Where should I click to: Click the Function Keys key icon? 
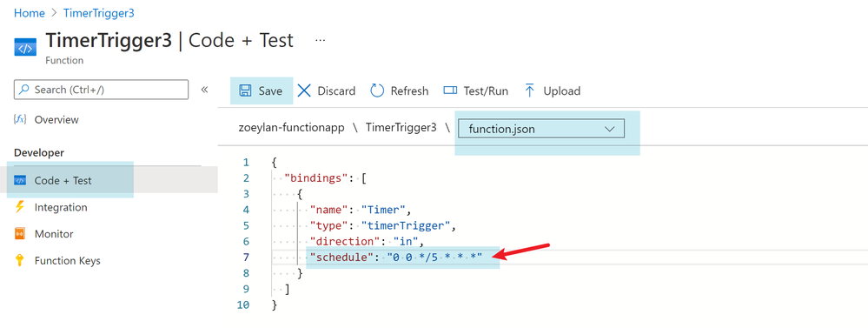click(20, 260)
